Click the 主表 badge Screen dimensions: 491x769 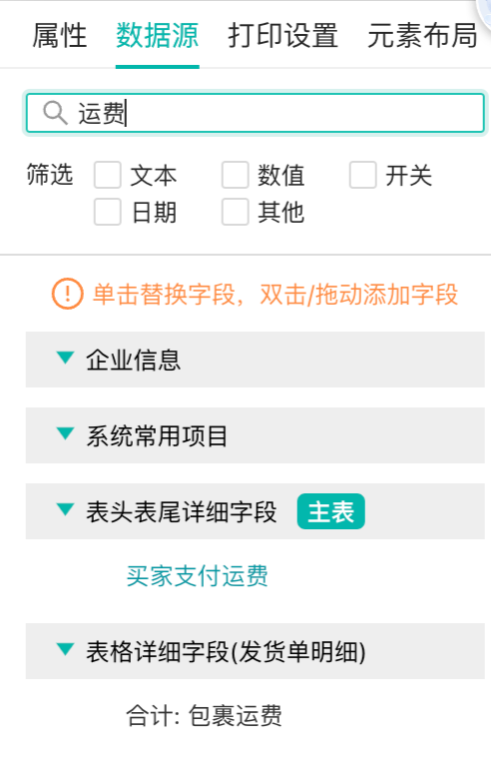[331, 511]
